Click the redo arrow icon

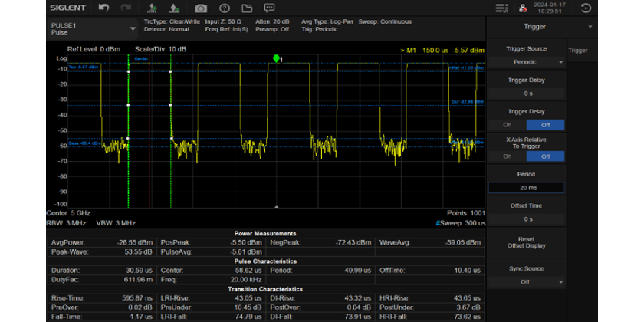(x=124, y=8)
